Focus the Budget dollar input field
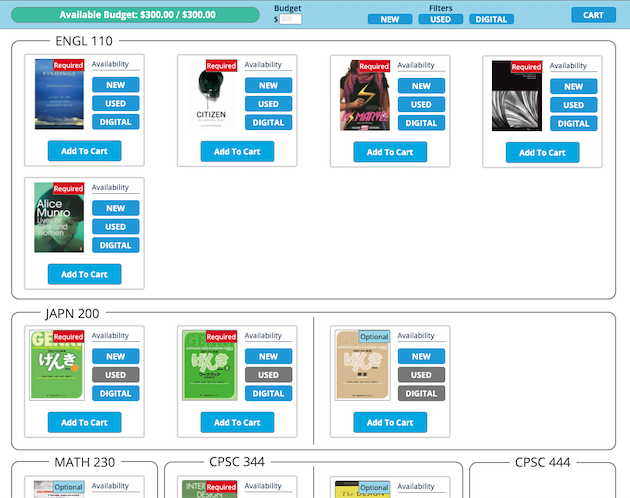The image size is (630, 498). point(290,19)
